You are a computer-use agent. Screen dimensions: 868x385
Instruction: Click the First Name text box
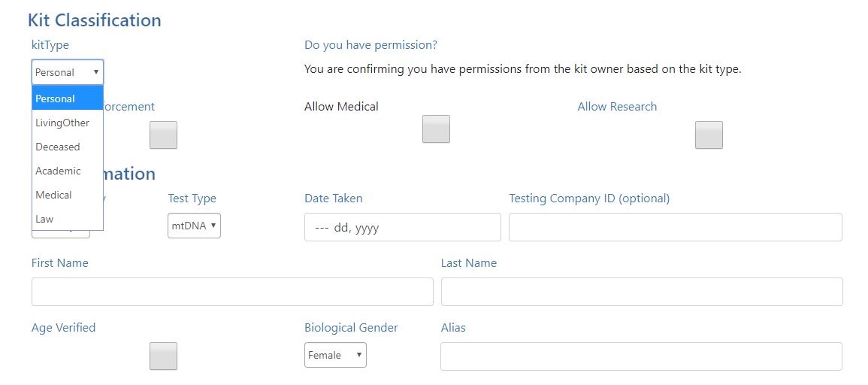tap(232, 292)
